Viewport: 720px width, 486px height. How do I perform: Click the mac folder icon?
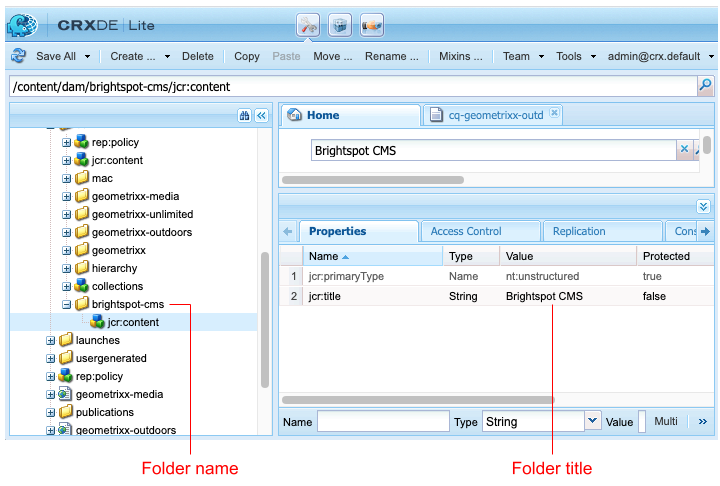[82, 177]
